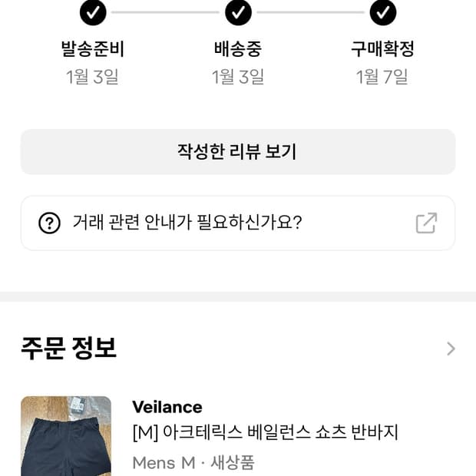Click the 배송중 step checkmark icon
This screenshot has height=476, width=476.
tap(238, 12)
